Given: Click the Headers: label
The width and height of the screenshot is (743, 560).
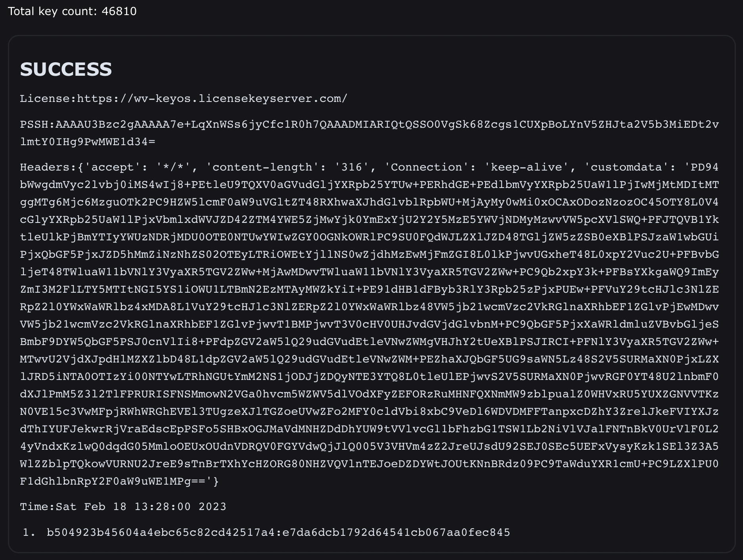Looking at the screenshot, I should pyautogui.click(x=48, y=167).
